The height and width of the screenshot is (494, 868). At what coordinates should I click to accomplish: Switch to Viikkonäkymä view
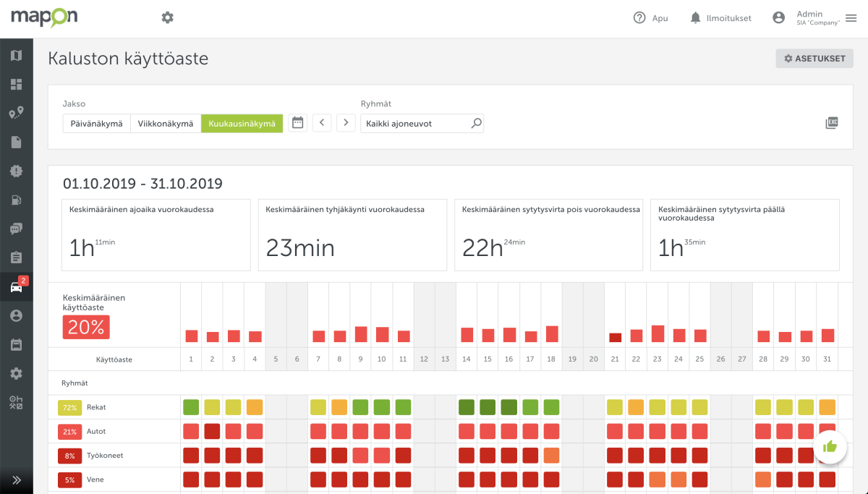[x=166, y=124]
